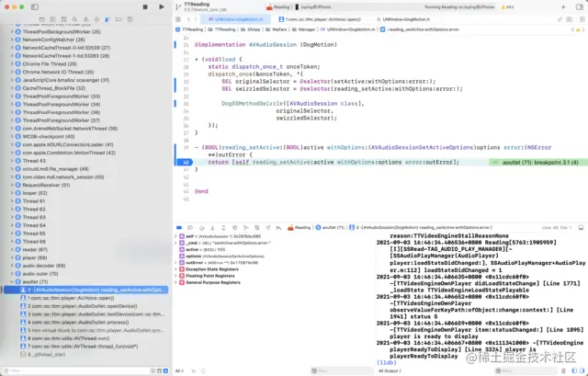This screenshot has height=376, width=588.
Task: Select frame 1 AUVoice::open()
Action: [85, 298]
